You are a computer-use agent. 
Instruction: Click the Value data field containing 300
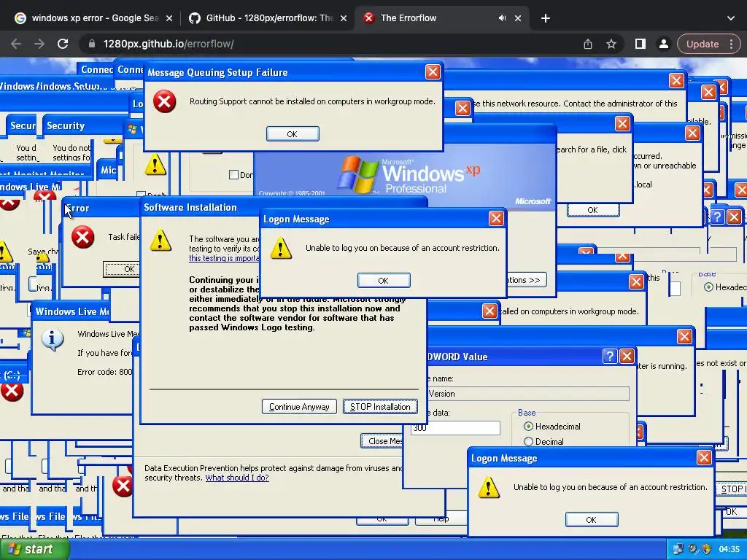point(455,427)
